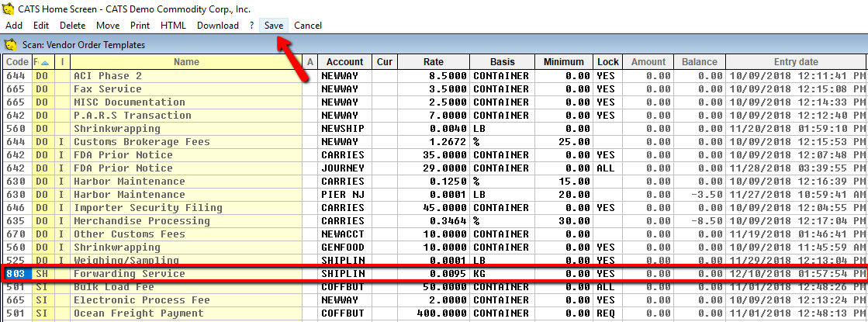868x322 pixels.
Task: Select the P.A.R.S Transaction row
Action: pyautogui.click(x=434, y=116)
